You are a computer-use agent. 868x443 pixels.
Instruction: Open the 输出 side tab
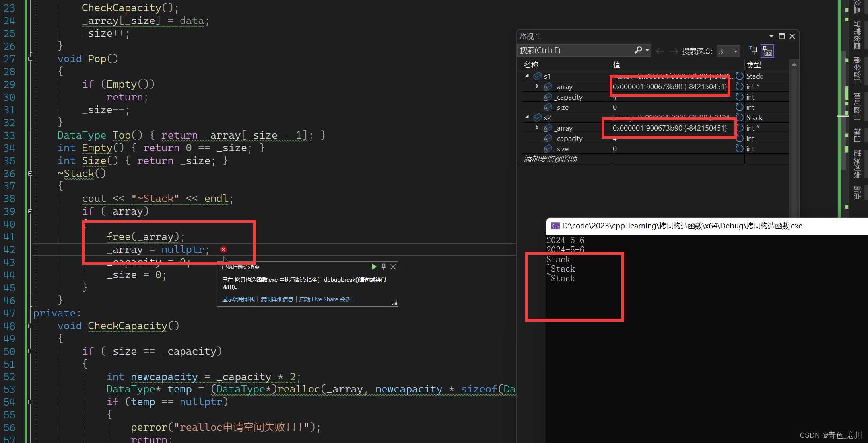click(x=857, y=135)
